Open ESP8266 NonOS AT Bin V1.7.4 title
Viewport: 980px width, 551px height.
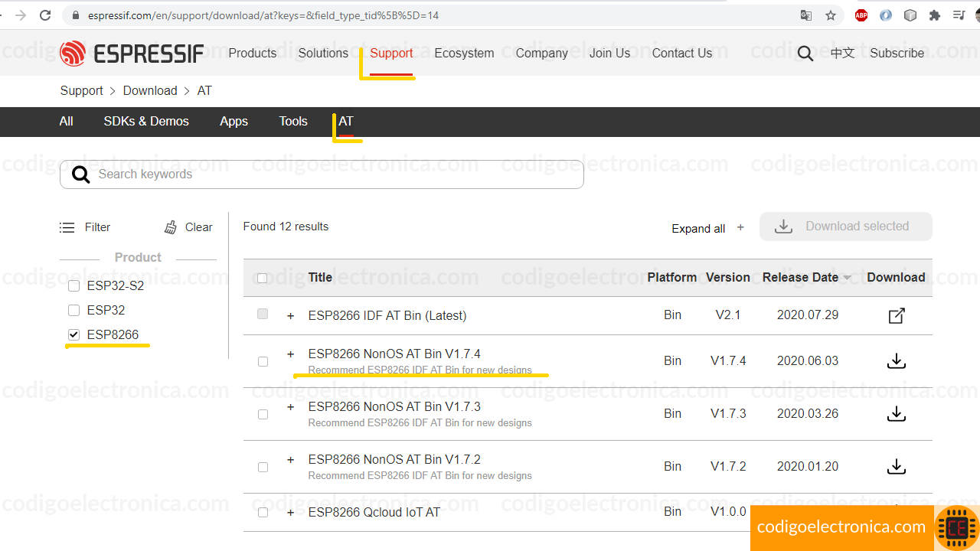point(394,354)
